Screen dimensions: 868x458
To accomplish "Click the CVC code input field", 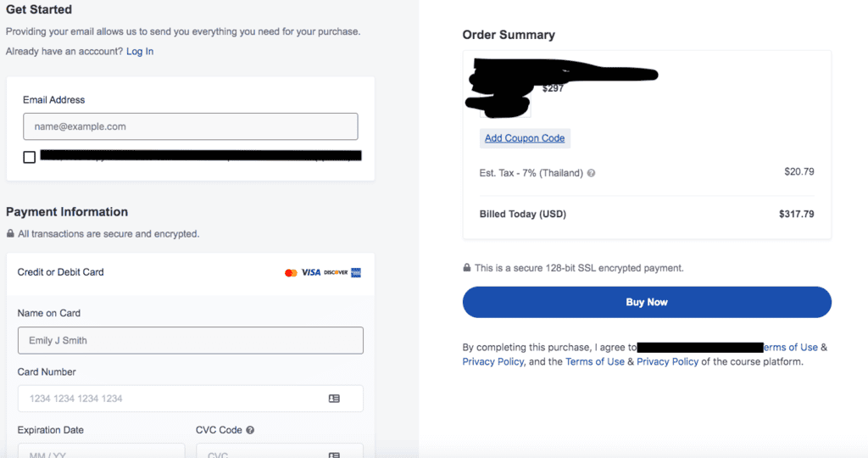I will pyautogui.click(x=263, y=451).
